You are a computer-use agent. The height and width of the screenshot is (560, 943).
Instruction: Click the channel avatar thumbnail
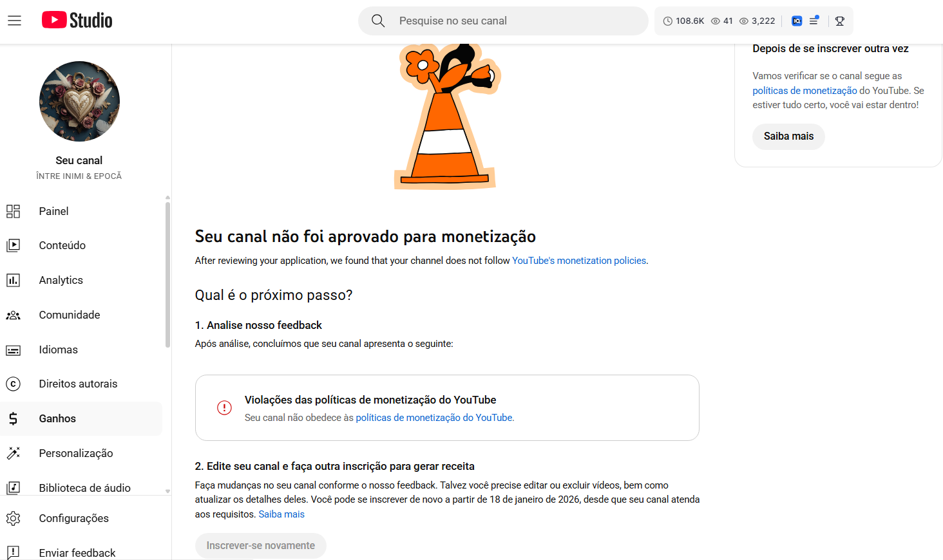pyautogui.click(x=79, y=101)
